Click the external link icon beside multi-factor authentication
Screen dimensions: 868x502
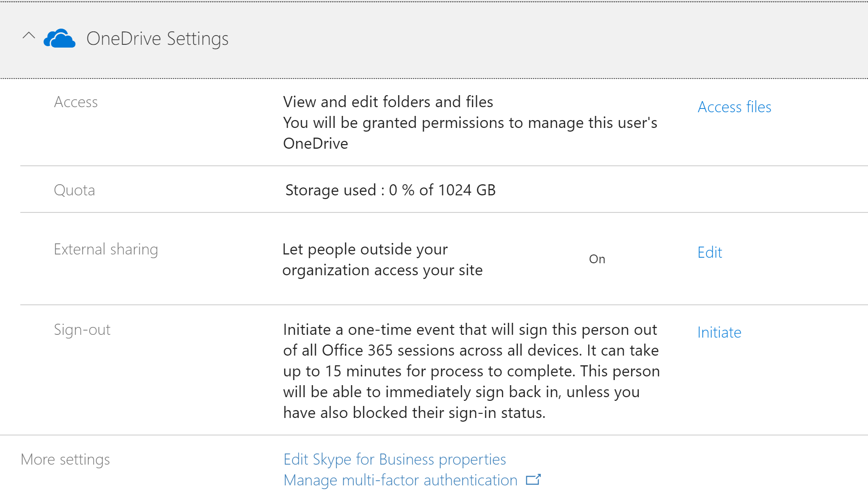[x=533, y=480]
